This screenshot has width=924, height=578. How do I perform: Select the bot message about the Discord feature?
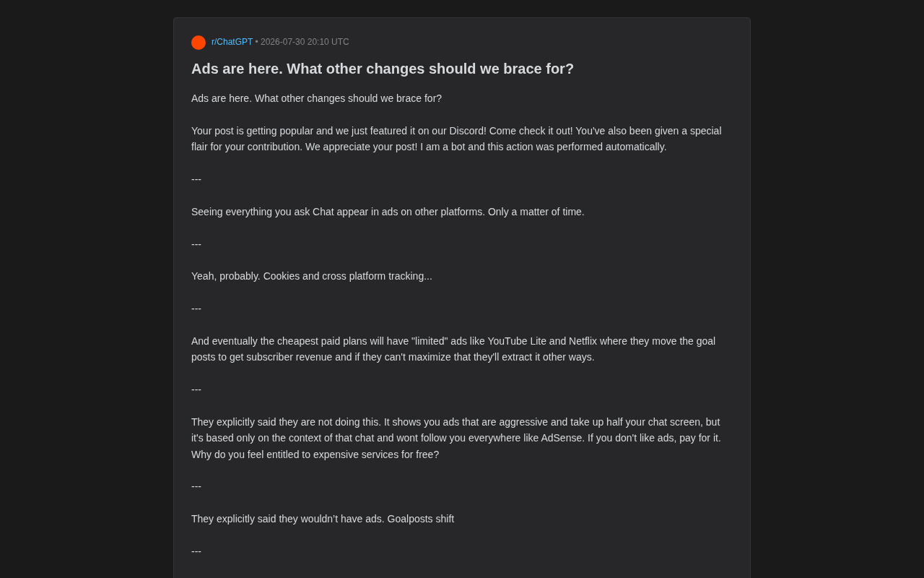[x=456, y=139]
